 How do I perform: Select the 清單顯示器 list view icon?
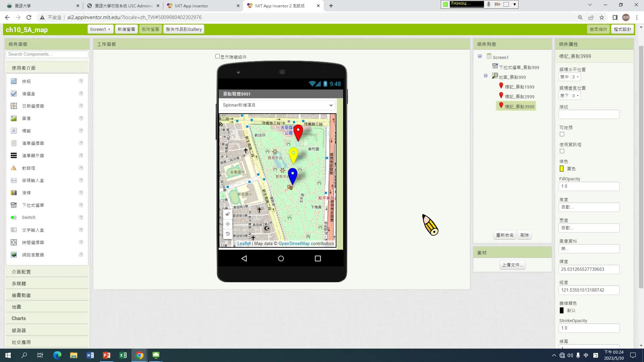[14, 156]
